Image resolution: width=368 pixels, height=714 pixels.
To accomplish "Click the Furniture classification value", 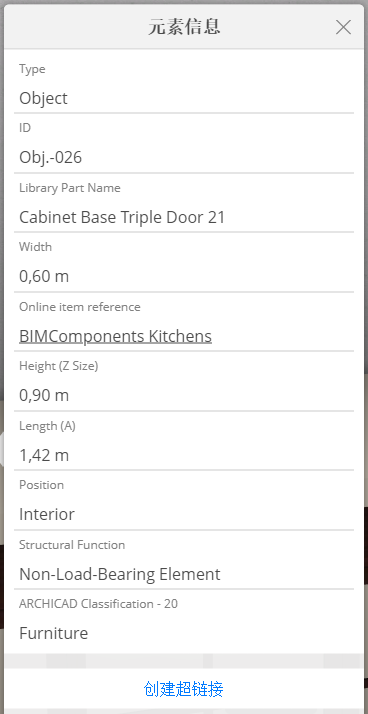I will tap(53, 633).
